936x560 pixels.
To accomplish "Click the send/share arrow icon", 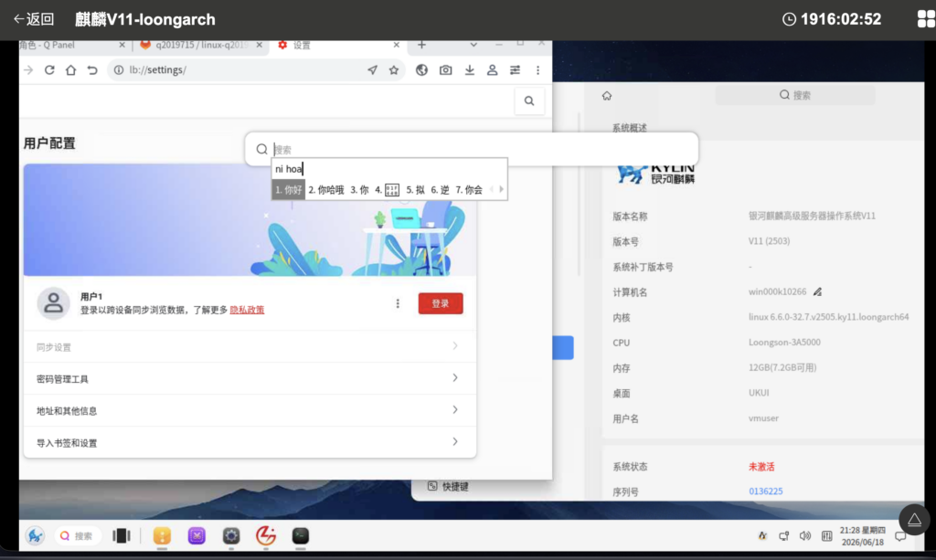I will click(x=373, y=69).
